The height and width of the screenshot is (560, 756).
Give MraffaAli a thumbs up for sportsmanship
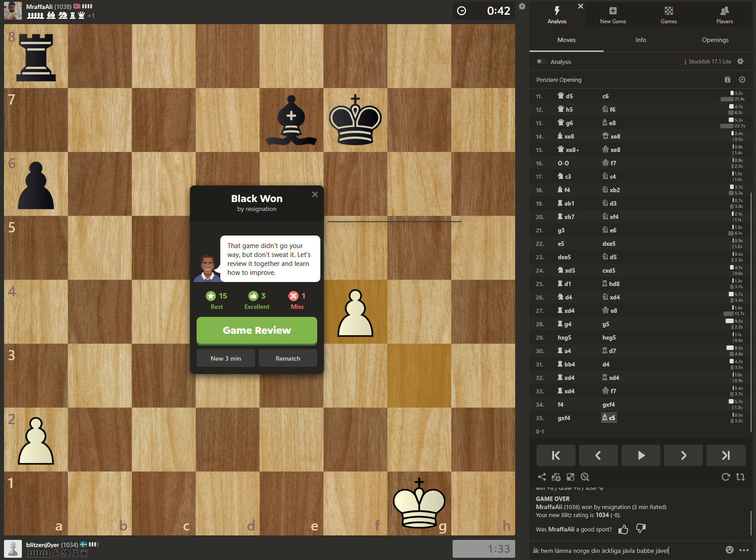(x=623, y=530)
